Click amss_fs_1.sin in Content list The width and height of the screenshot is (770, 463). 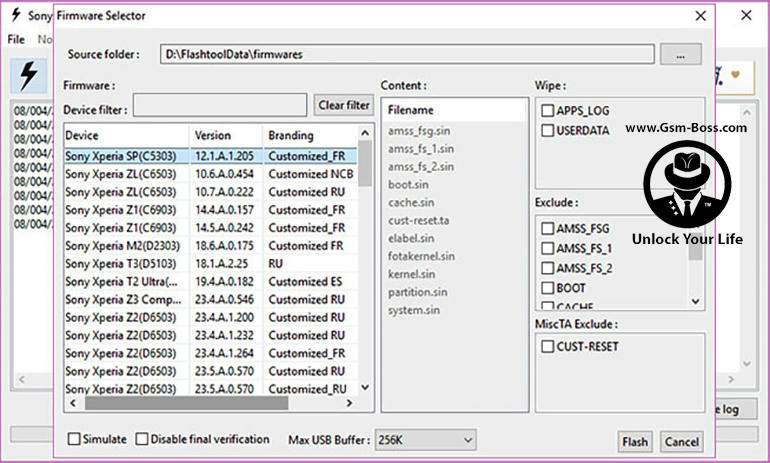pos(421,149)
